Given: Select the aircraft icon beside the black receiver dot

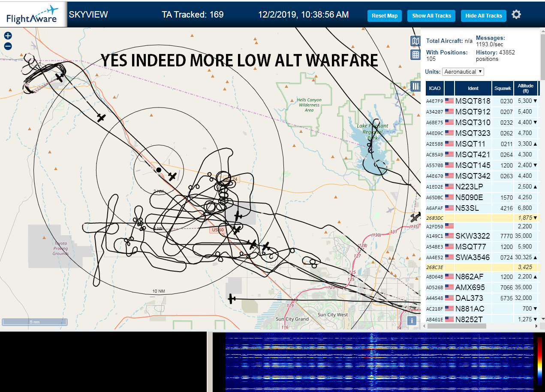Looking at the screenshot, I should point(172,176).
